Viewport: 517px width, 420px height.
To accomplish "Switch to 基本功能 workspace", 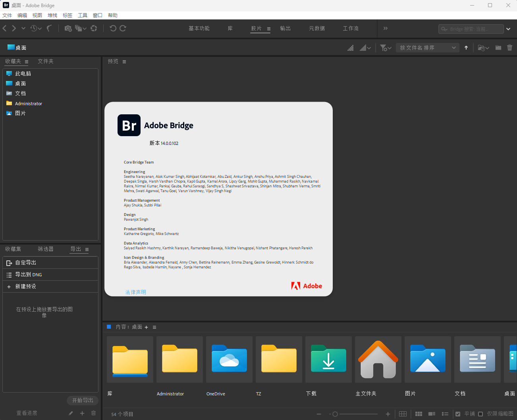I will (199, 29).
